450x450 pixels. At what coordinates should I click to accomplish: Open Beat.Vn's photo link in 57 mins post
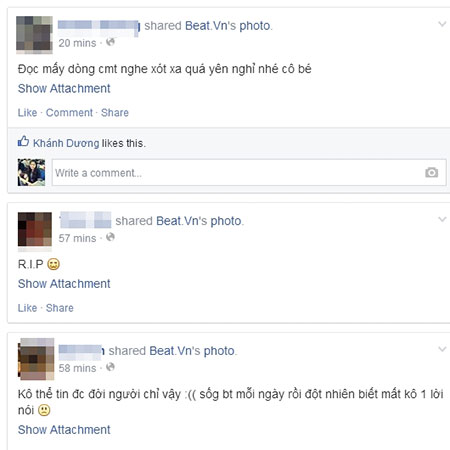(199, 221)
